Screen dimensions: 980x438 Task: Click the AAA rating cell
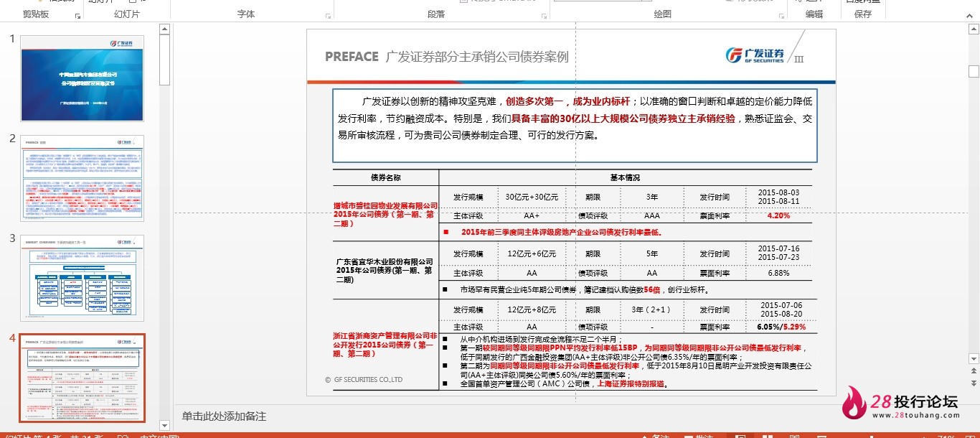[651, 215]
